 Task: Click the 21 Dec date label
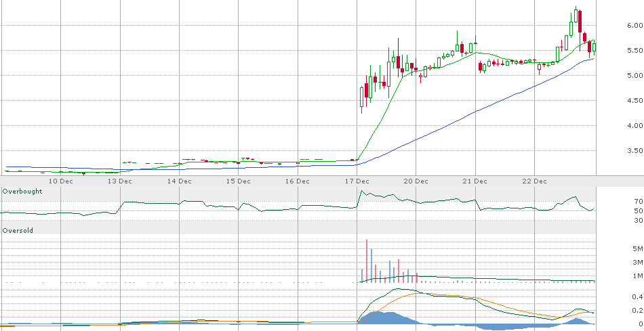[x=475, y=181]
